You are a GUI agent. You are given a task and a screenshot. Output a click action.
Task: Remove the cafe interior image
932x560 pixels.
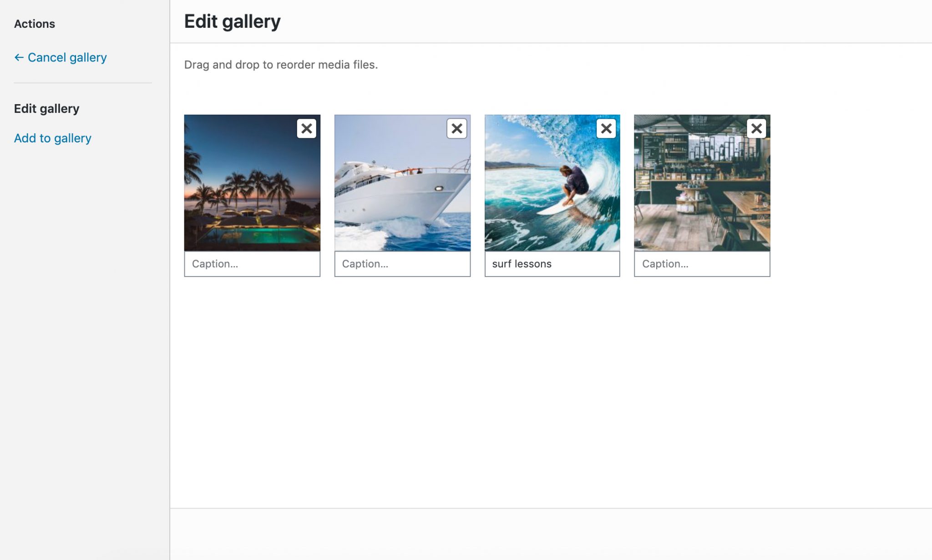(x=756, y=128)
